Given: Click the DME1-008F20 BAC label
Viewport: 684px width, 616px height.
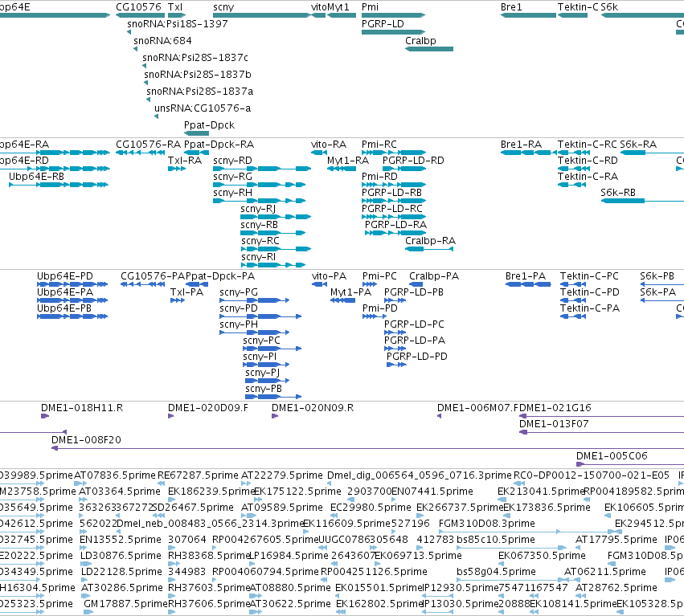Looking at the screenshot, I should tap(86, 440).
